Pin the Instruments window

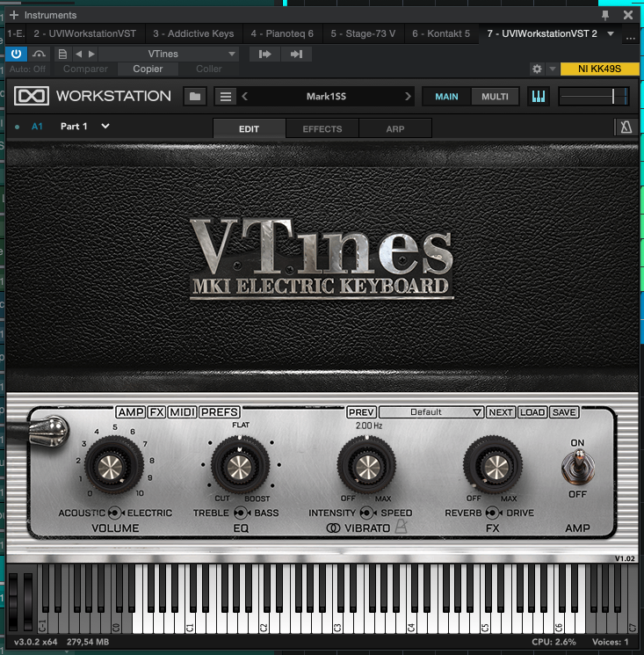(605, 16)
